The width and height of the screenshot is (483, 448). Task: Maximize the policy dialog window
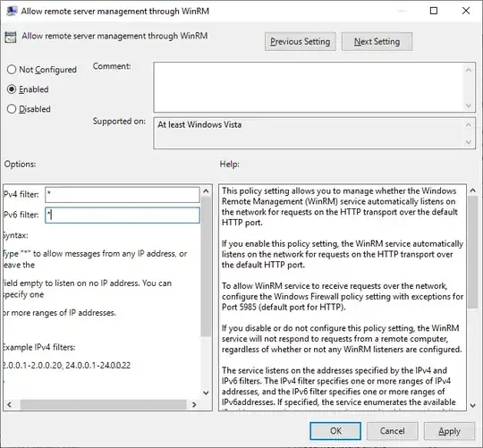[x=434, y=11]
